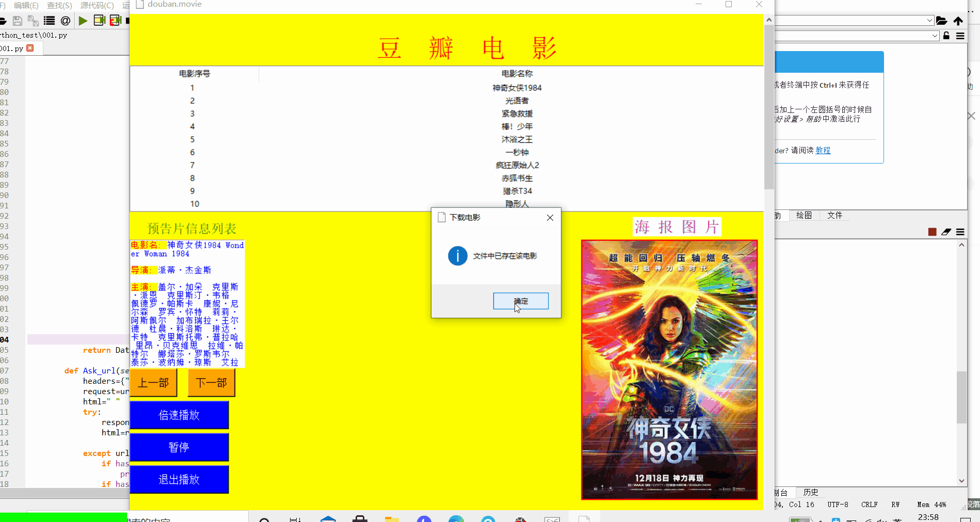Click the 暂停 pause button
The width and height of the screenshot is (980, 522).
click(179, 447)
